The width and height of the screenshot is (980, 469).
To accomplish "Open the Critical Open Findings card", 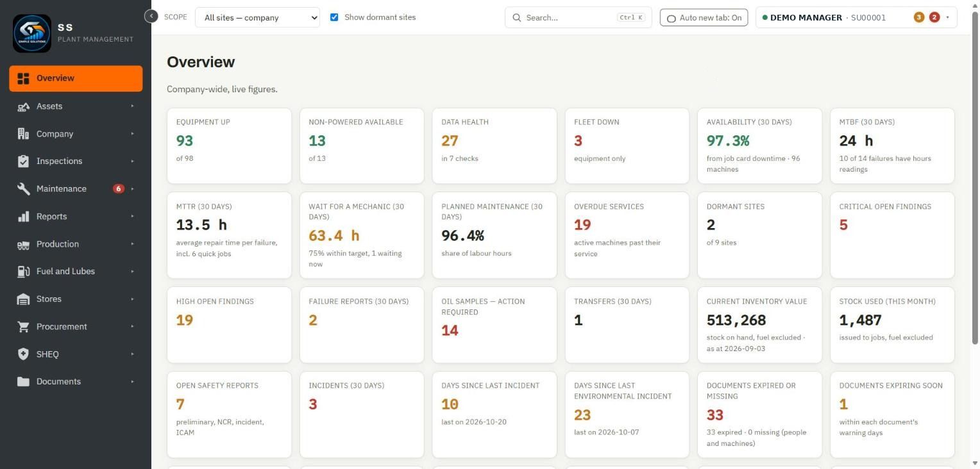I will coord(892,235).
